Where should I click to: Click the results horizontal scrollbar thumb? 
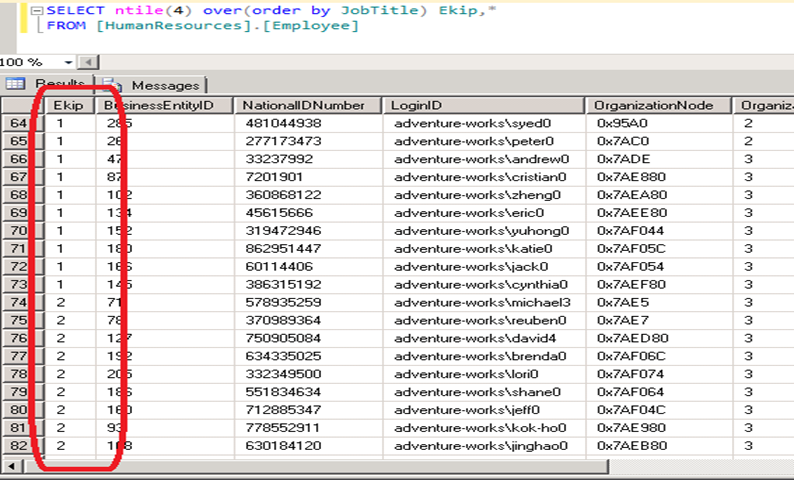point(315,466)
